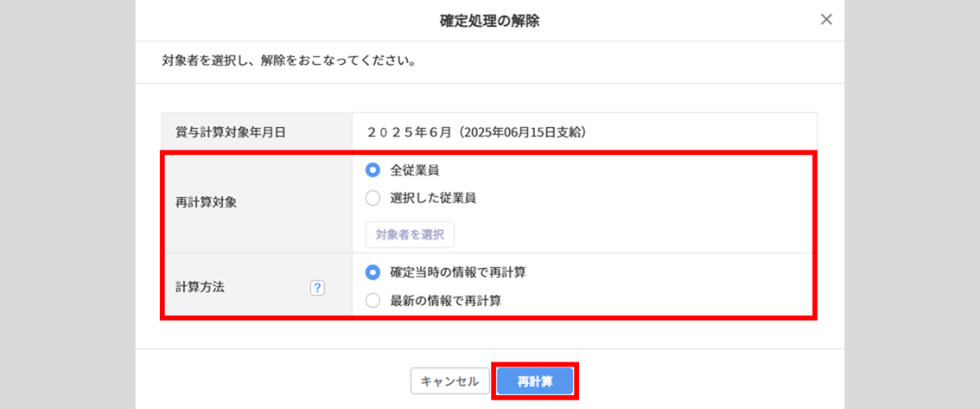
Task: Open the help icon beside 計算方法
Action: pos(317,288)
